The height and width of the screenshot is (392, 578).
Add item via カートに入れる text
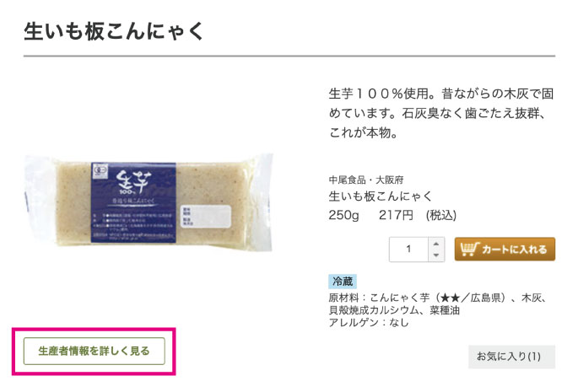(514, 250)
